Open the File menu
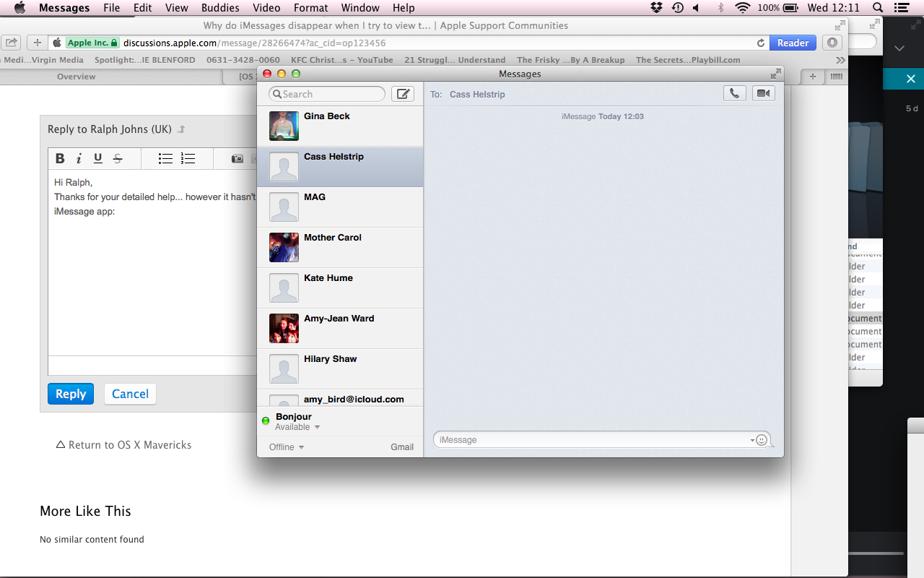 click(x=112, y=8)
